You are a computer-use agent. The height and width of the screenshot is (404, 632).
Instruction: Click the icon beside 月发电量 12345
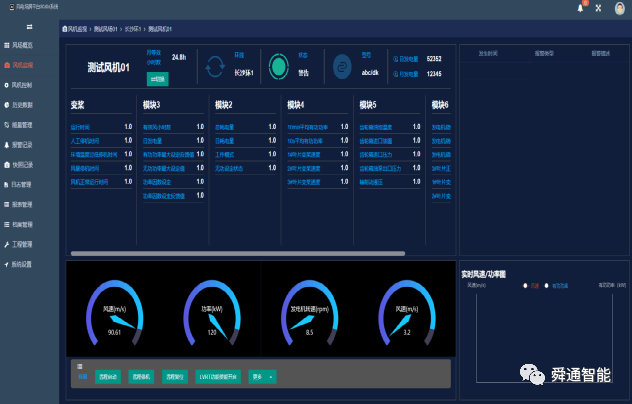395,74
